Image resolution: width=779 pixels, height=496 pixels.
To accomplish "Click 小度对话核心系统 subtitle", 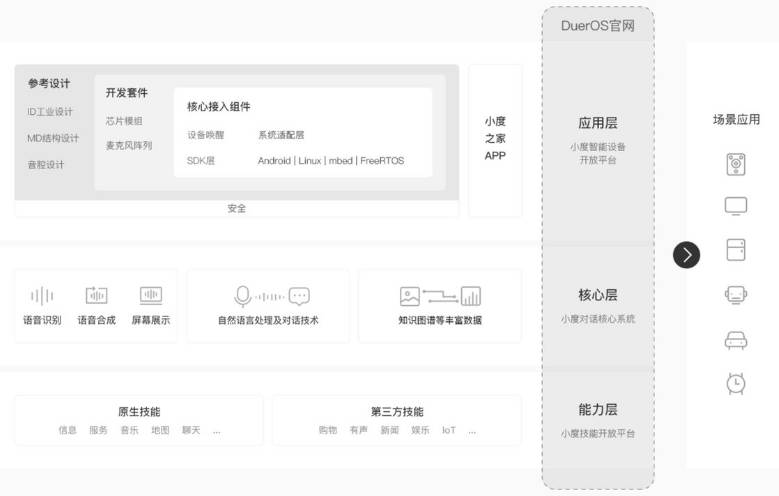I will click(x=598, y=319).
